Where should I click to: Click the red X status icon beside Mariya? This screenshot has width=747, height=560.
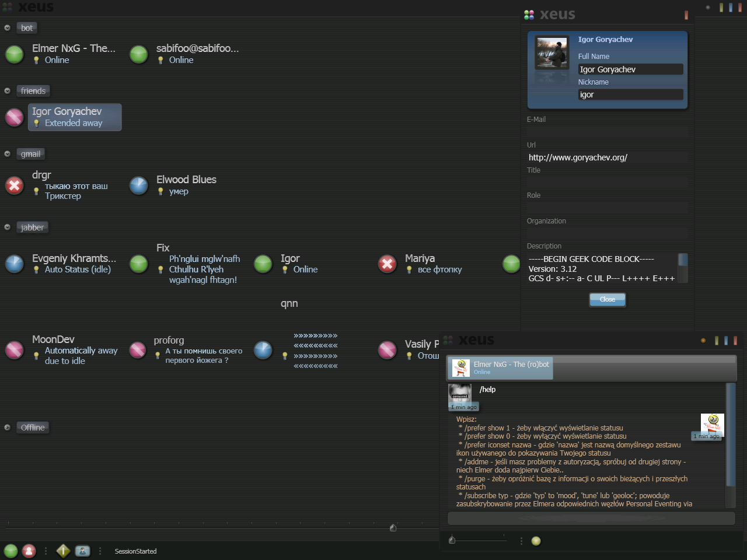[388, 264]
